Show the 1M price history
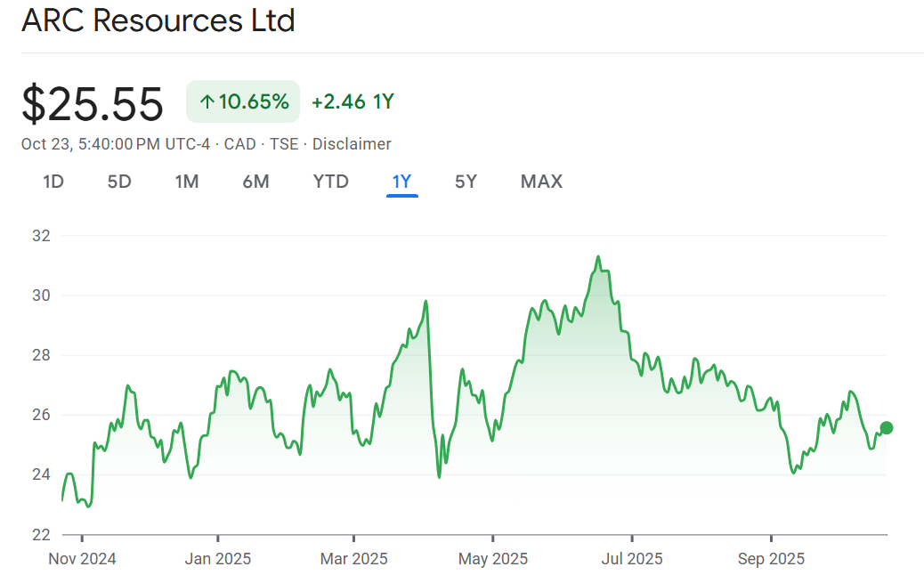Viewport: 924px width, 583px height. coord(186,182)
